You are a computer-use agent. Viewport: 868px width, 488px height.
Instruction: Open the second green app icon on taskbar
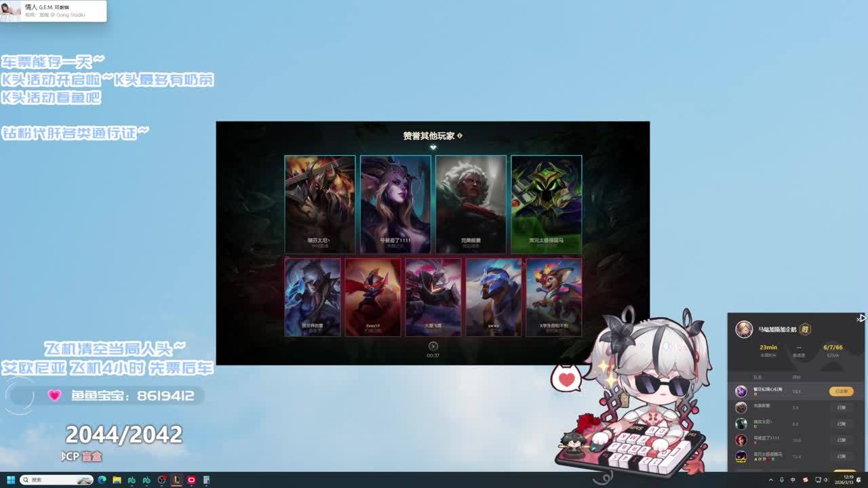pyautogui.click(x=146, y=480)
